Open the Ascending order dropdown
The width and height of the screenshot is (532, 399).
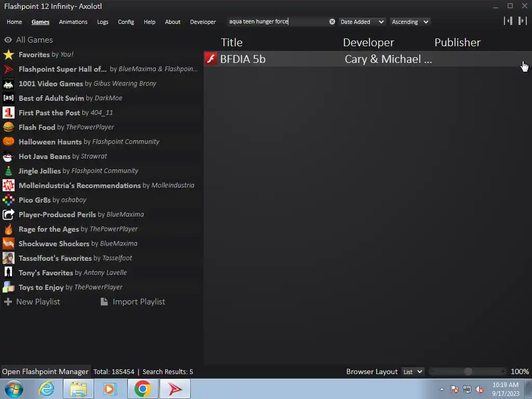click(x=410, y=22)
